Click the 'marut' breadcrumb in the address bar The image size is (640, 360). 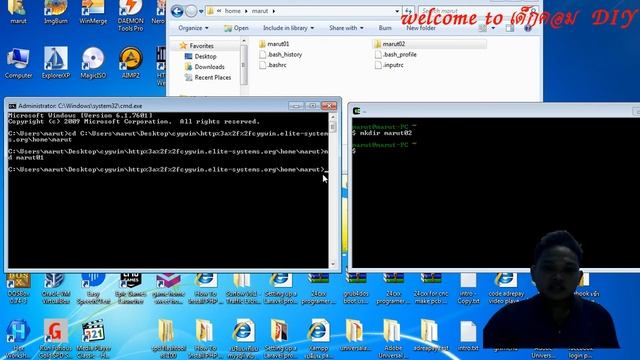click(x=260, y=11)
